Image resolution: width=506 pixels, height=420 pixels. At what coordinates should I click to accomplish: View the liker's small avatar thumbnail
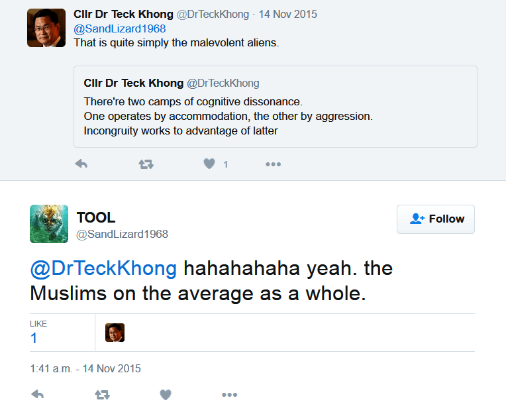tap(115, 333)
